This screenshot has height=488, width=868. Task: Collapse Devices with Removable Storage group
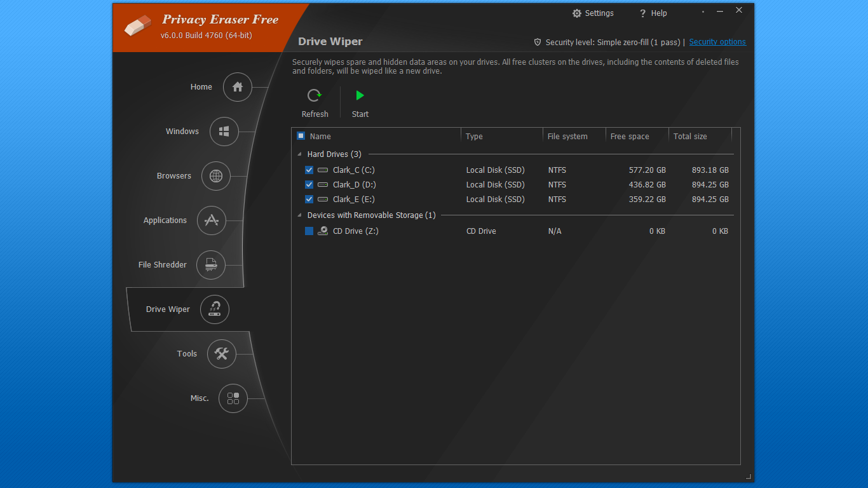pyautogui.click(x=299, y=215)
